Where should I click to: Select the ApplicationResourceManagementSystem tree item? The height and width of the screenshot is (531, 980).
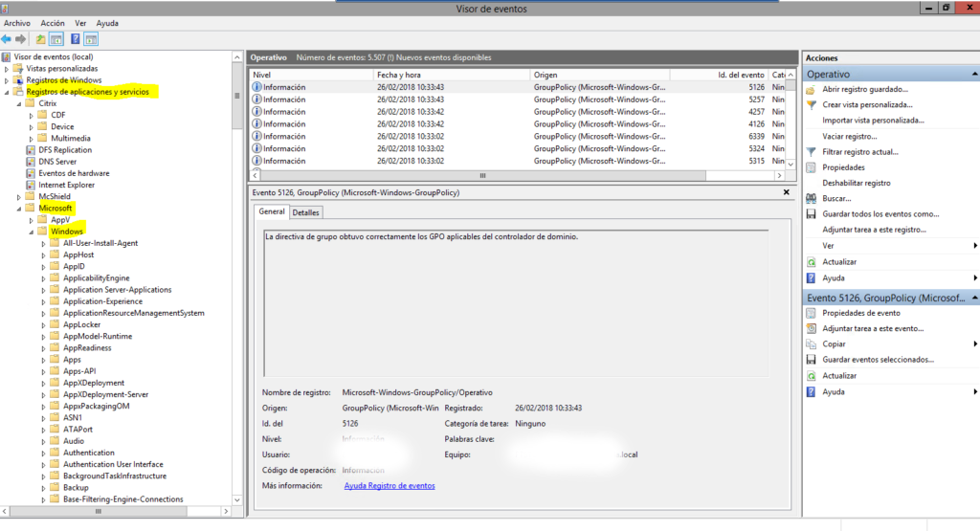click(134, 313)
